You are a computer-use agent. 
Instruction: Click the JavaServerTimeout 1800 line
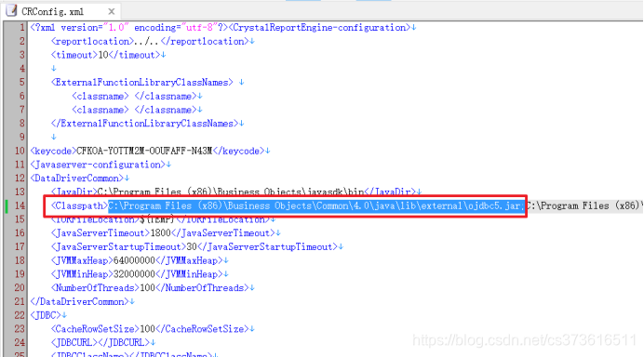163,233
